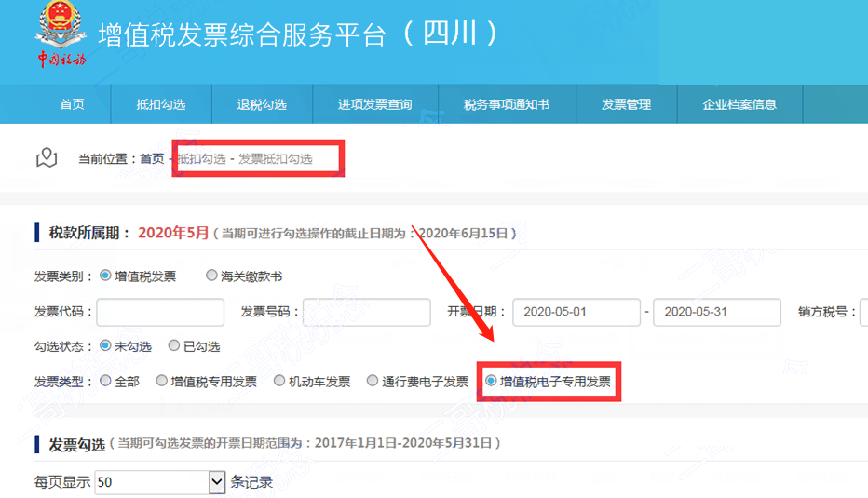This screenshot has height=498, width=868.
Task: Open the 每页显示 records-per-page dropdown
Action: tap(160, 482)
